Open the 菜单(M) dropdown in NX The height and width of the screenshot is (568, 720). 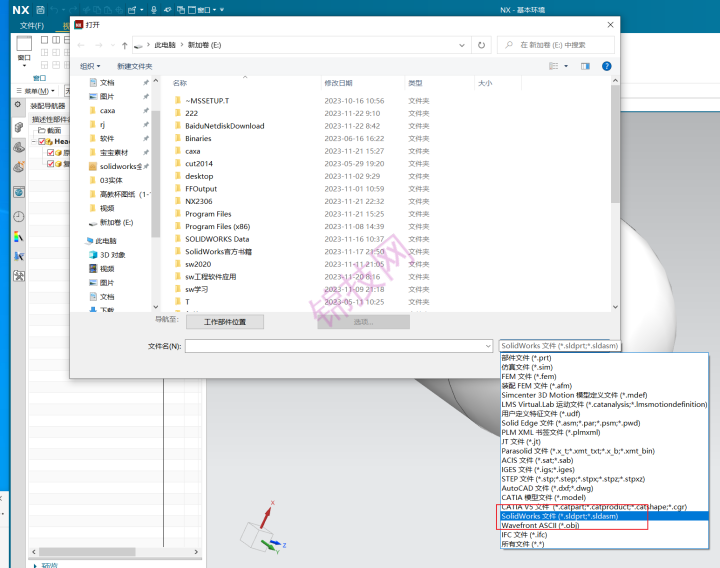point(36,91)
